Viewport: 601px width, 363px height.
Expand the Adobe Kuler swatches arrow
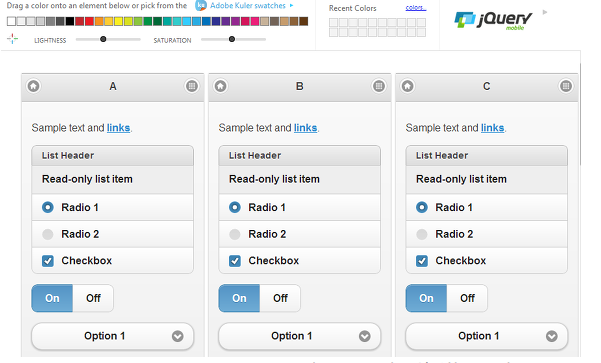click(292, 6)
